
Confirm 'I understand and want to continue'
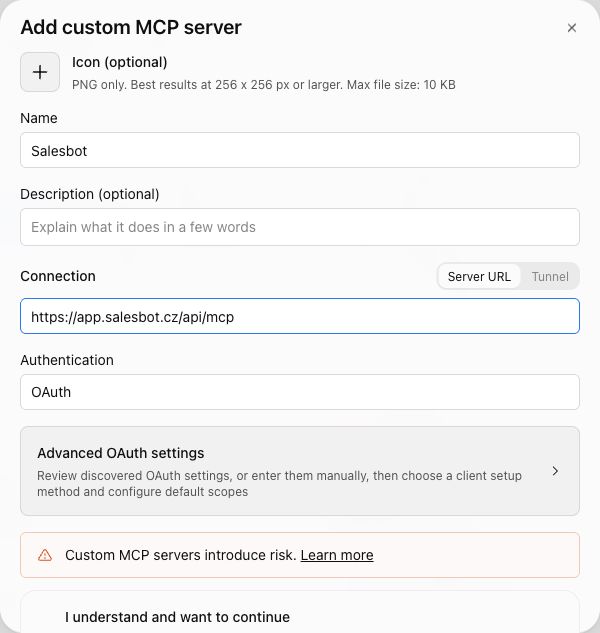tap(177, 617)
